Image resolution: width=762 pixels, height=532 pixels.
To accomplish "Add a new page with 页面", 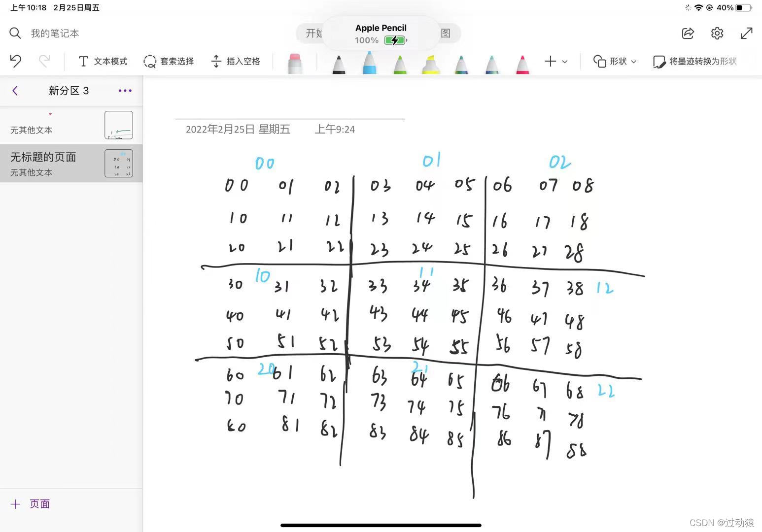I will [31, 504].
